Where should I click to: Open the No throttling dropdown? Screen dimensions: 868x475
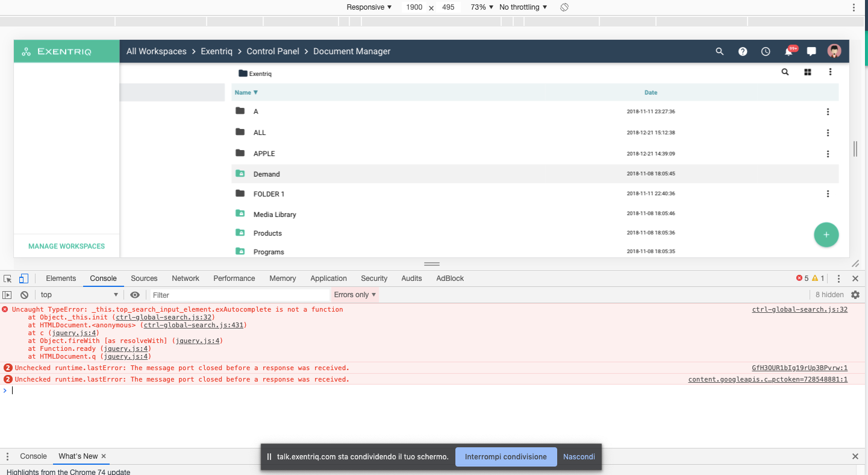pos(523,7)
